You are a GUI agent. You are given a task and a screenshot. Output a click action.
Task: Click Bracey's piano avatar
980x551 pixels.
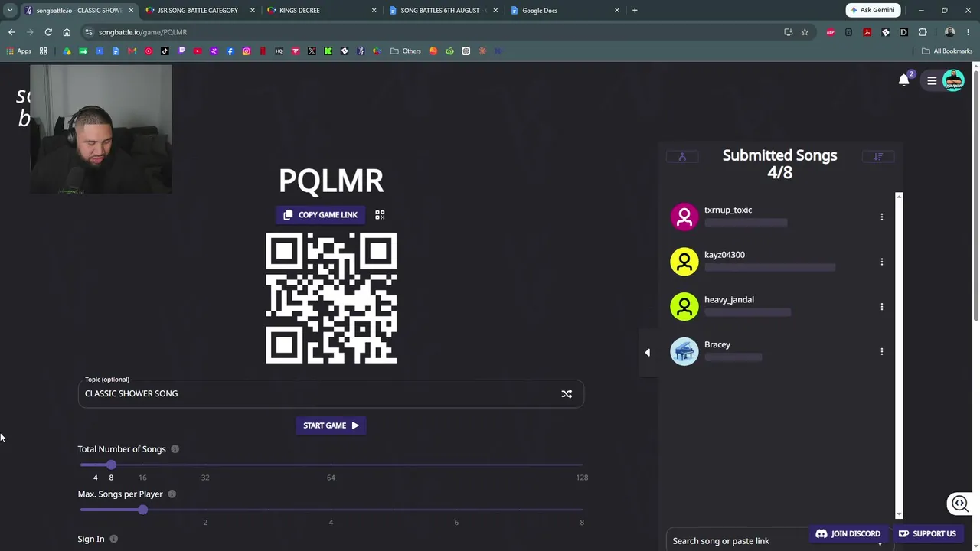(684, 352)
